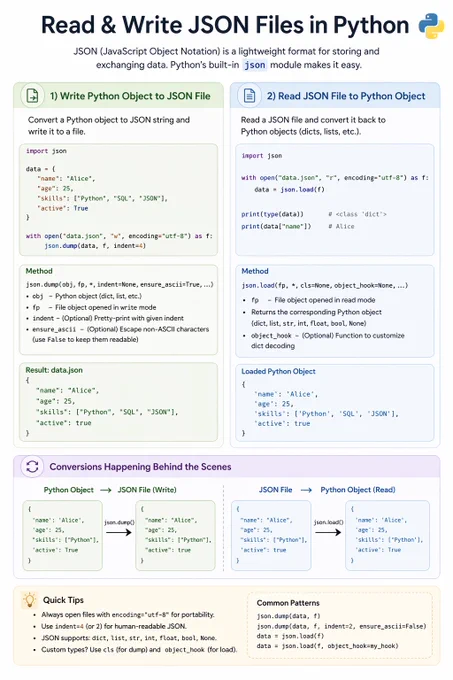Click the signature "json.dump(obj, fp, *, indent=None, ensure_ascii=True, ...)"
453x680 pixels.
pyautogui.click(x=119, y=284)
